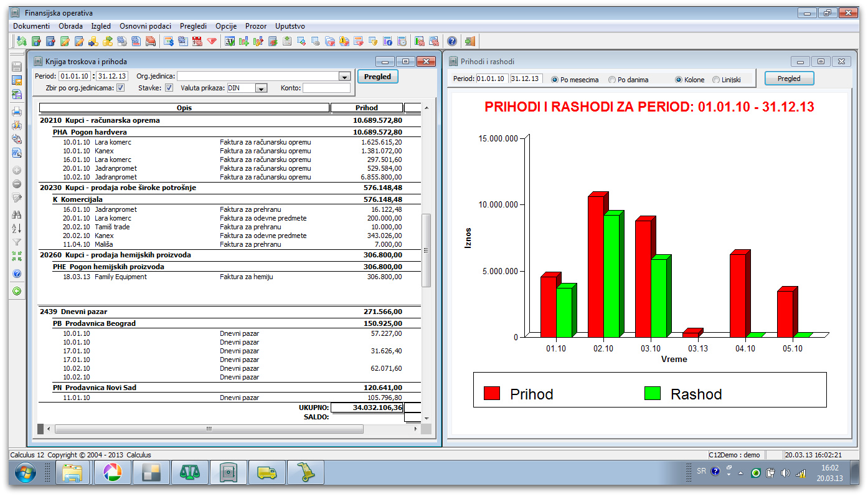Uncheck Zbir po org.jedinicama checkbox
868x496 pixels.
[x=121, y=88]
